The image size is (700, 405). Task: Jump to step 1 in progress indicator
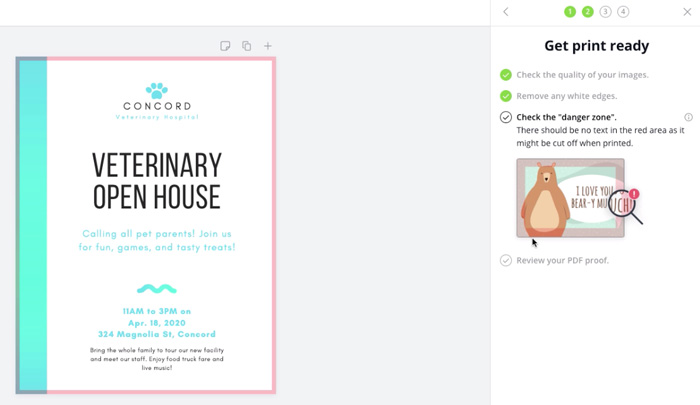point(570,12)
